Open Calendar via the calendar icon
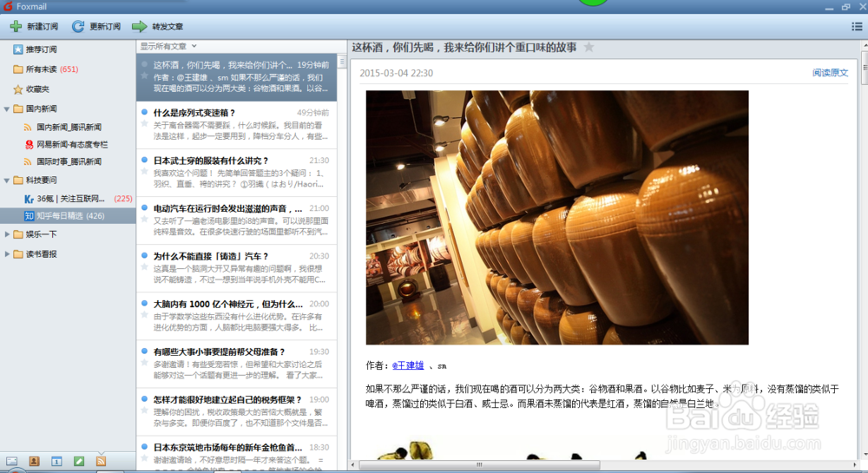The width and height of the screenshot is (868, 473). click(x=56, y=461)
